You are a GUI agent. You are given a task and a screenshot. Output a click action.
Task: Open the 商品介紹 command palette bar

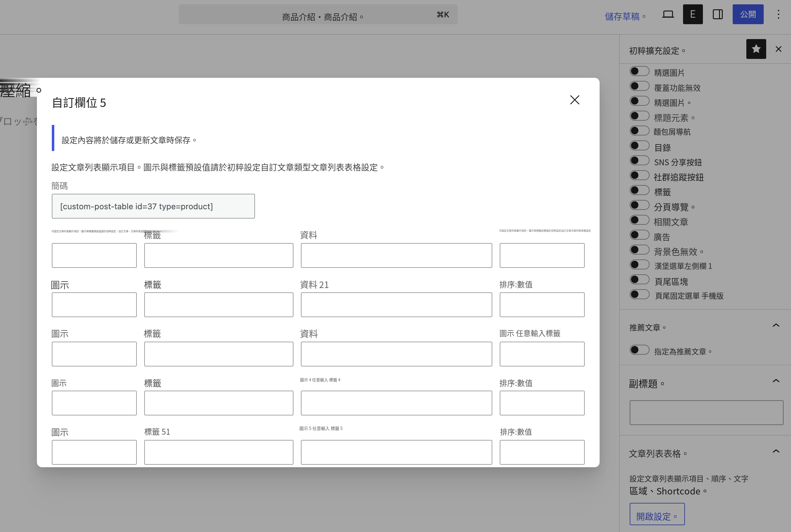pyautogui.click(x=318, y=14)
